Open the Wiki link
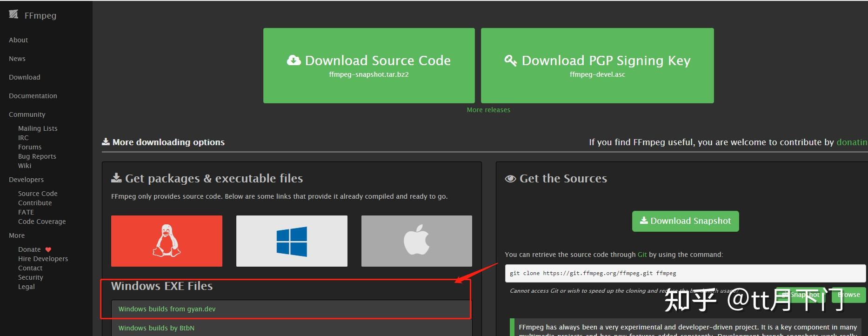 [25, 166]
